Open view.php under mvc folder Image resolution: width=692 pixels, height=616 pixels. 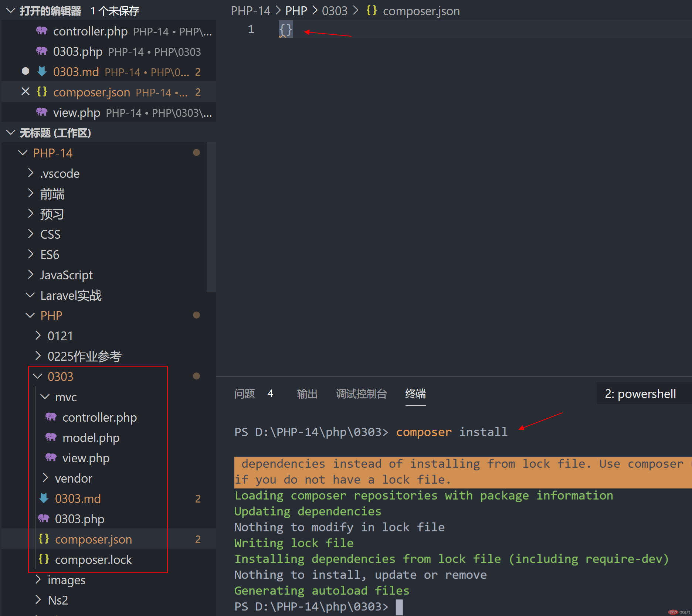[x=86, y=458]
